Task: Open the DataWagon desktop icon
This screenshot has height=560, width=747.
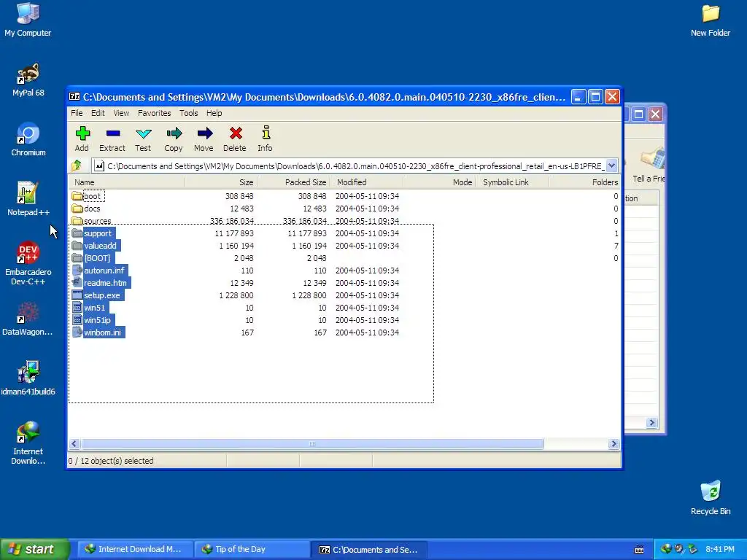Action: (28, 319)
